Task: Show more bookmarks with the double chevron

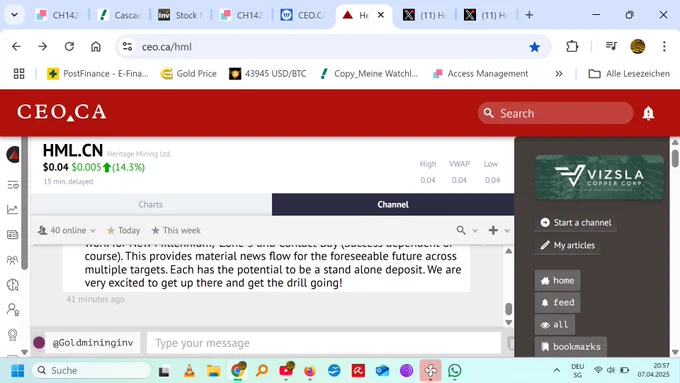Action: pos(559,74)
